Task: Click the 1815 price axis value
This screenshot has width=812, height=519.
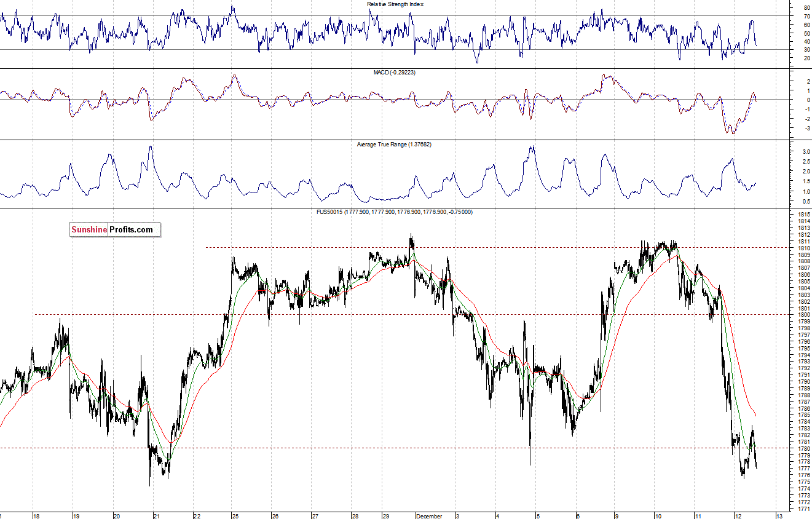Action: pos(803,215)
